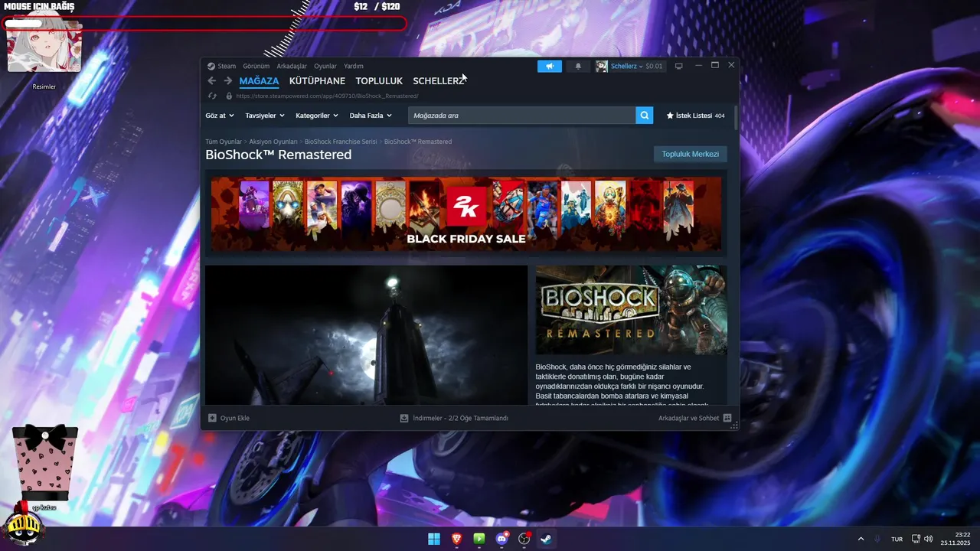Expand Göz at dropdown
The image size is (980, 551).
[x=220, y=116]
